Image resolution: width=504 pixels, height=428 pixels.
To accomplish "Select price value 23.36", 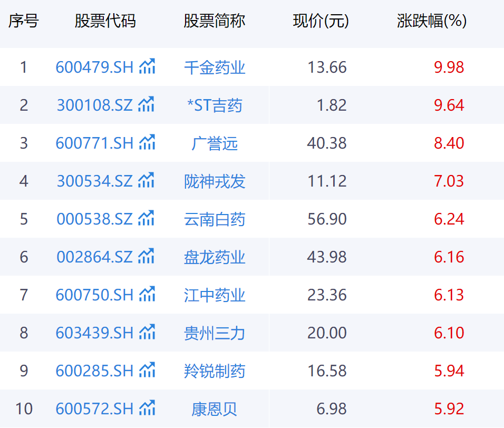I will tap(327, 295).
